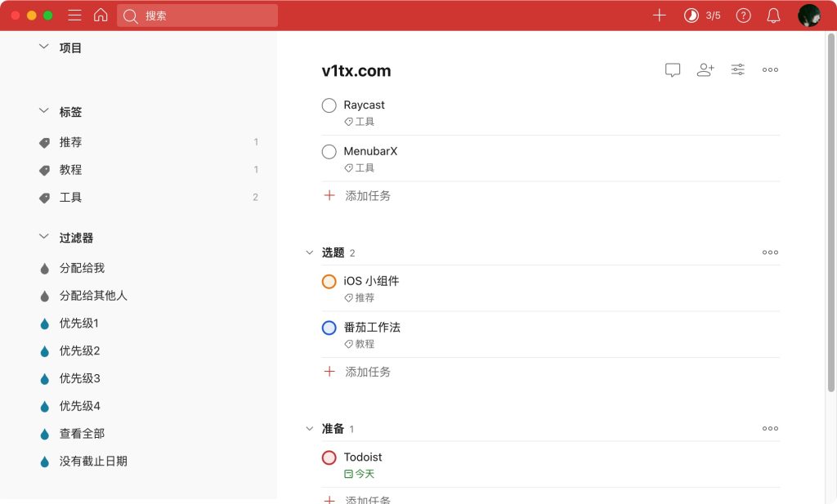Collapse the 选题 task section

click(309, 252)
